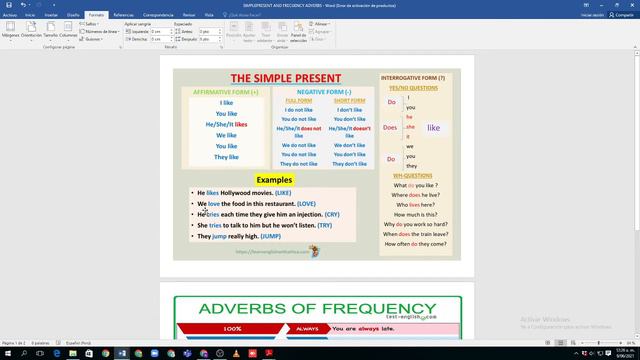
Task: Switch to the Inicio tab
Action: [30, 15]
